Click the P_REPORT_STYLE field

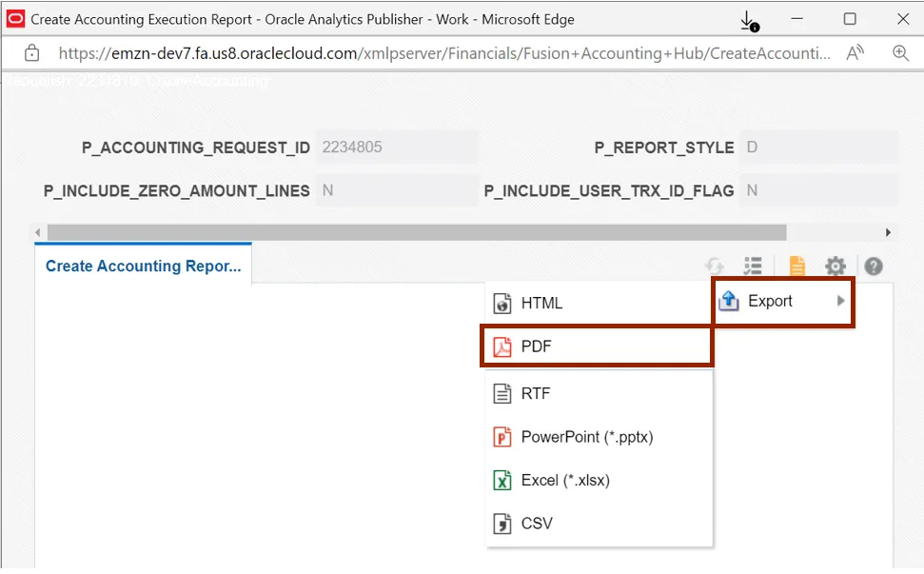pyautogui.click(x=818, y=148)
